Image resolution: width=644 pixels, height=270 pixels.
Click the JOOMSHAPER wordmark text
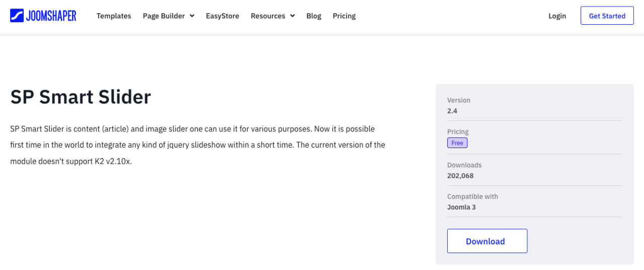(51, 16)
